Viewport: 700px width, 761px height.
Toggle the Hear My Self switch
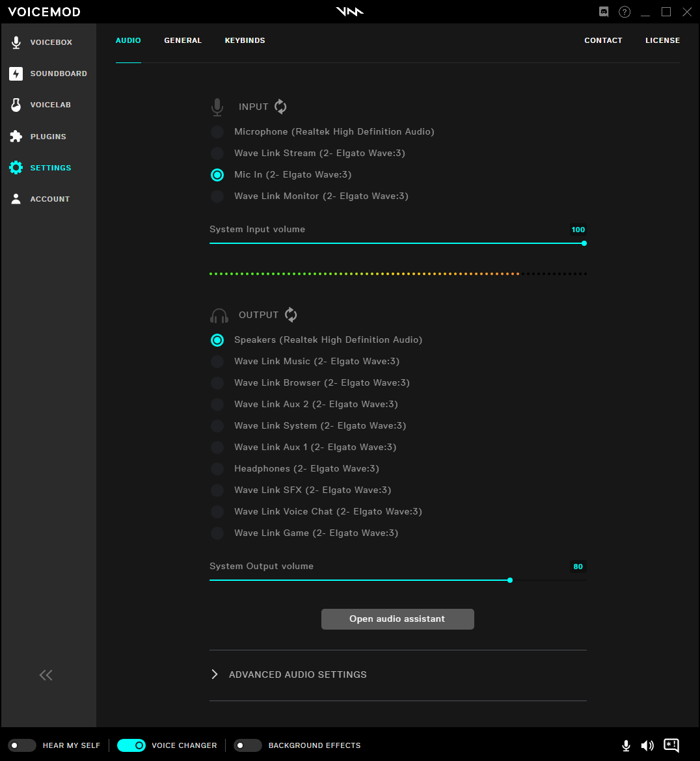[22, 745]
